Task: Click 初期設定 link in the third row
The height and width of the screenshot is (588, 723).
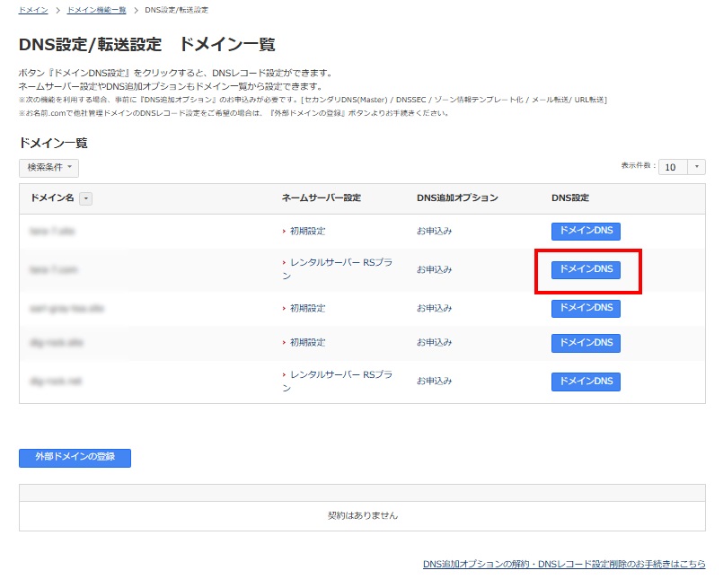Action: (307, 308)
